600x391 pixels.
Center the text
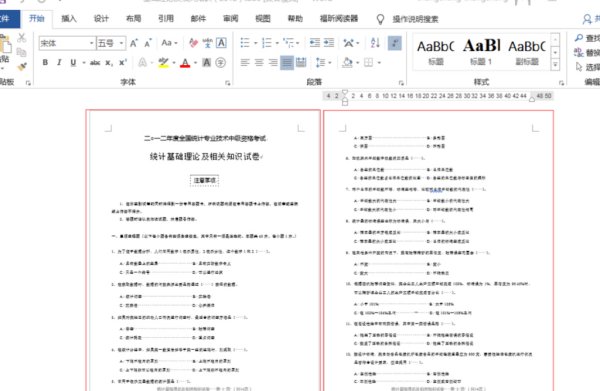pos(259,62)
